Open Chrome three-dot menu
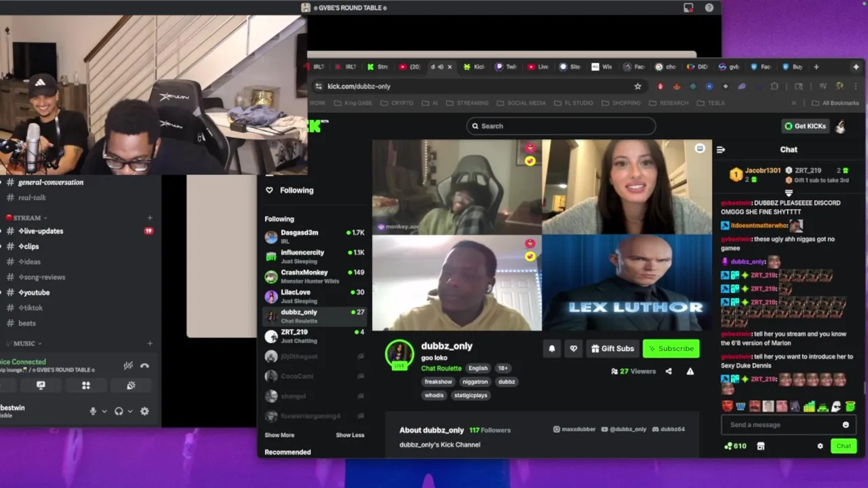This screenshot has height=488, width=868. click(856, 86)
